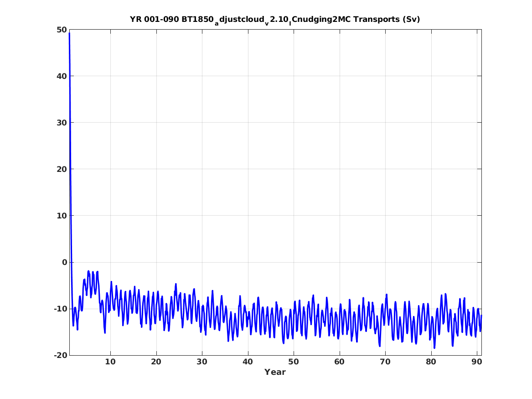
Task: Click the x-axis tick label 10
Action: (110, 362)
